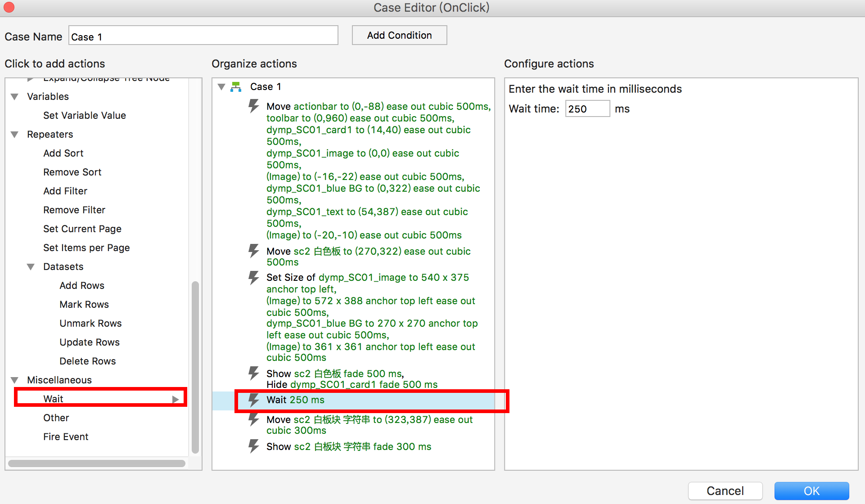Confirm with the OK button
The image size is (865, 504).
point(811,490)
